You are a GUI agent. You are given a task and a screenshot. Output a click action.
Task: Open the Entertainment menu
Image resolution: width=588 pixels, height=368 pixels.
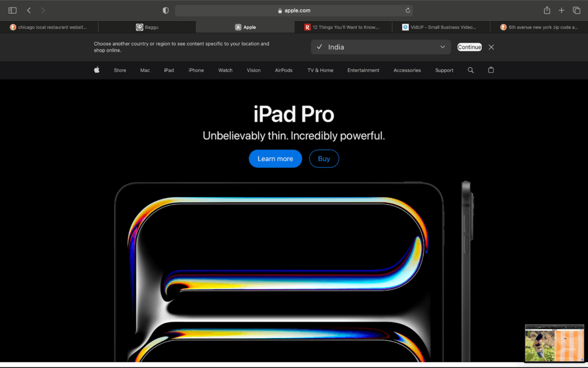tap(363, 70)
